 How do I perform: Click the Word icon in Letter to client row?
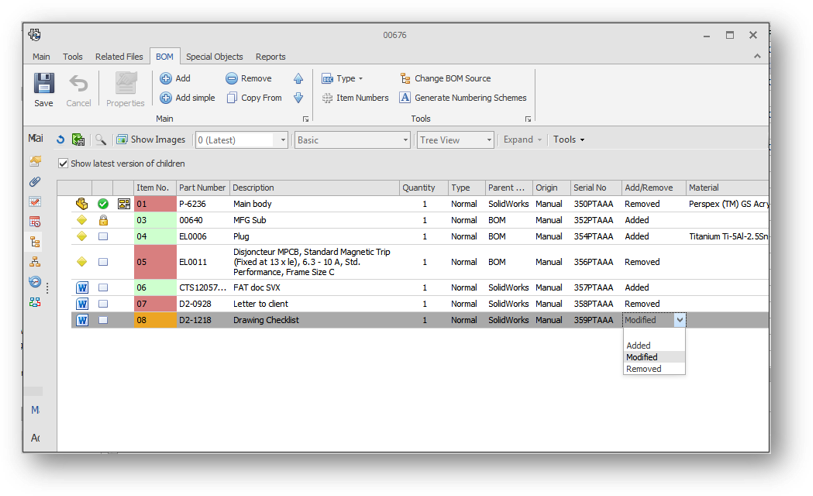82,304
